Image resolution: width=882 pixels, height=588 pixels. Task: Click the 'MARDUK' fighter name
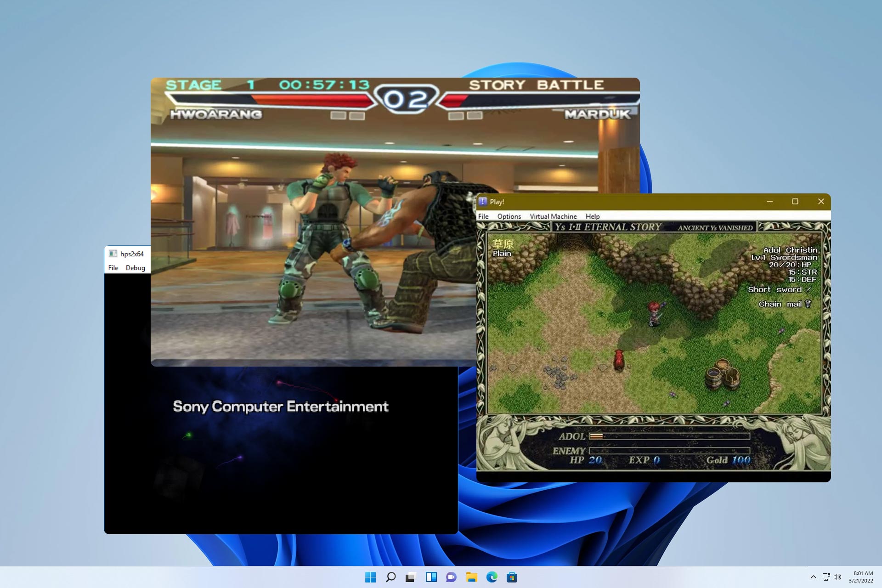pyautogui.click(x=597, y=114)
